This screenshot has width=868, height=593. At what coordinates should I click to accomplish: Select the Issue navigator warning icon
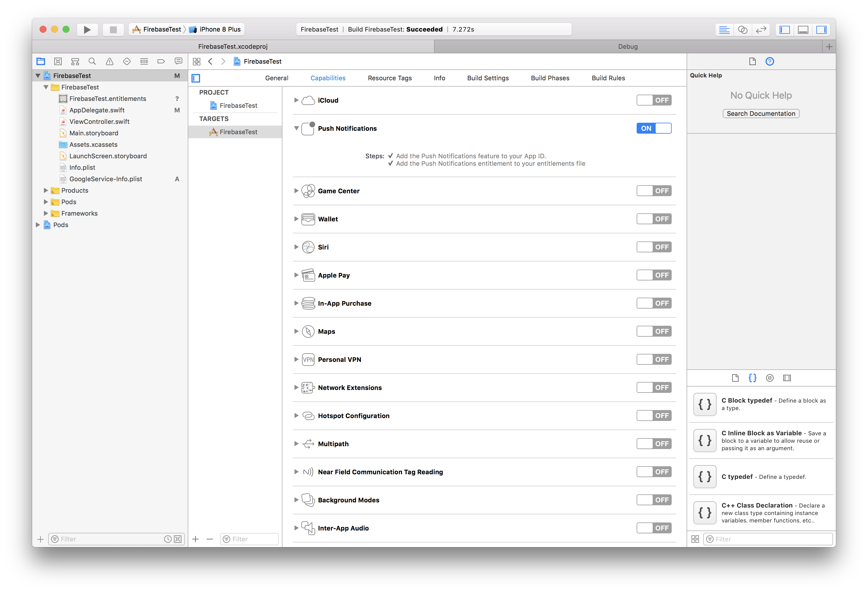click(109, 61)
